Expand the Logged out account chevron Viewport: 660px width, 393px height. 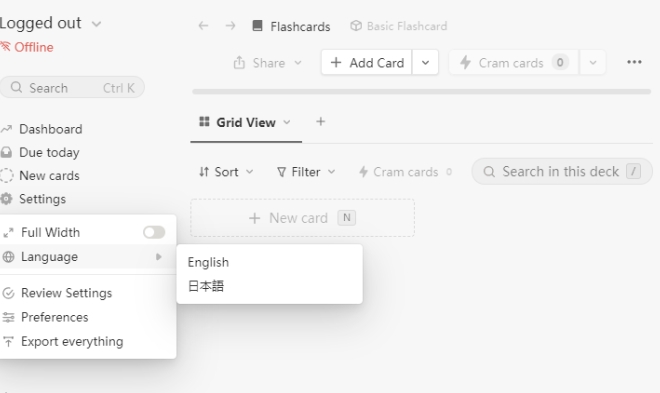point(96,24)
